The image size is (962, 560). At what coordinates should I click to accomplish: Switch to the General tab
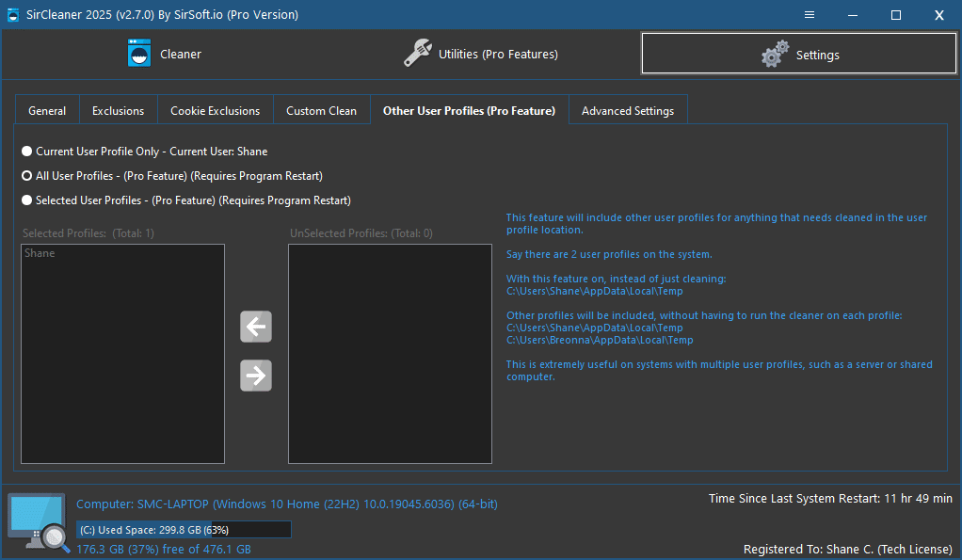click(47, 110)
